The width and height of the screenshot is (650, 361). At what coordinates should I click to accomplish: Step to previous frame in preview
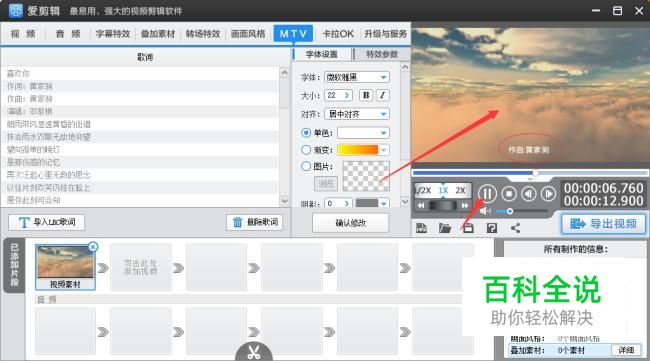click(529, 194)
